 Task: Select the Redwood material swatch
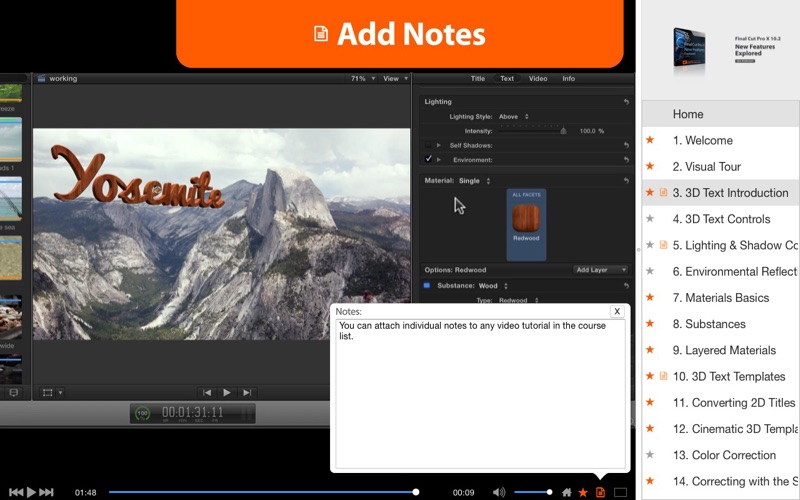coord(526,224)
